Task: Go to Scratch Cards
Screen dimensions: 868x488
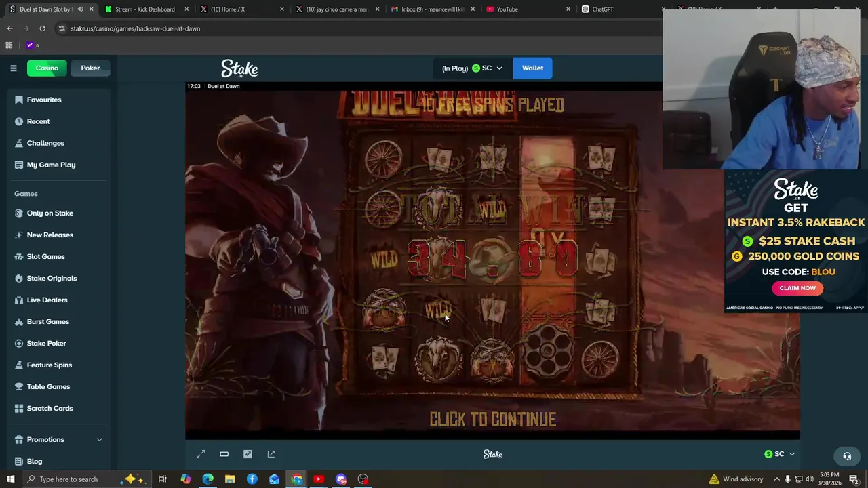Action: [x=50, y=408]
